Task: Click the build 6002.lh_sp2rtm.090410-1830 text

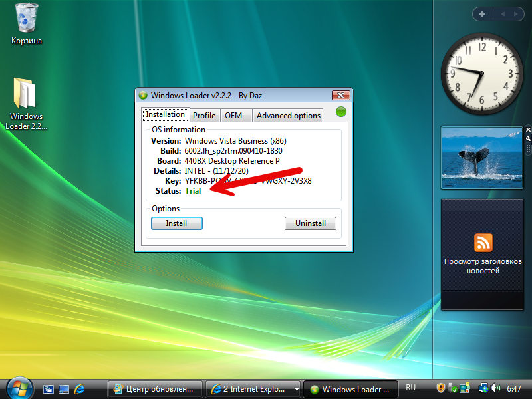Action: tap(233, 151)
